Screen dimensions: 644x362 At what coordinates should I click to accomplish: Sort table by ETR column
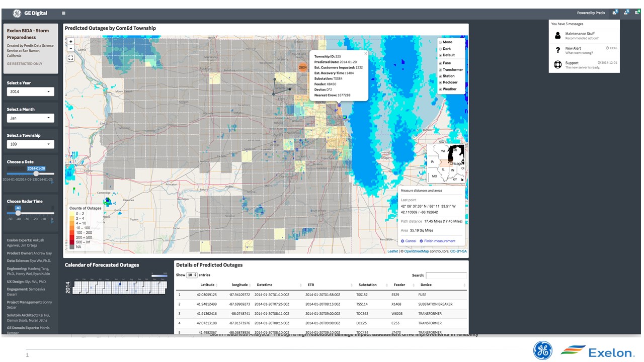pyautogui.click(x=328, y=285)
